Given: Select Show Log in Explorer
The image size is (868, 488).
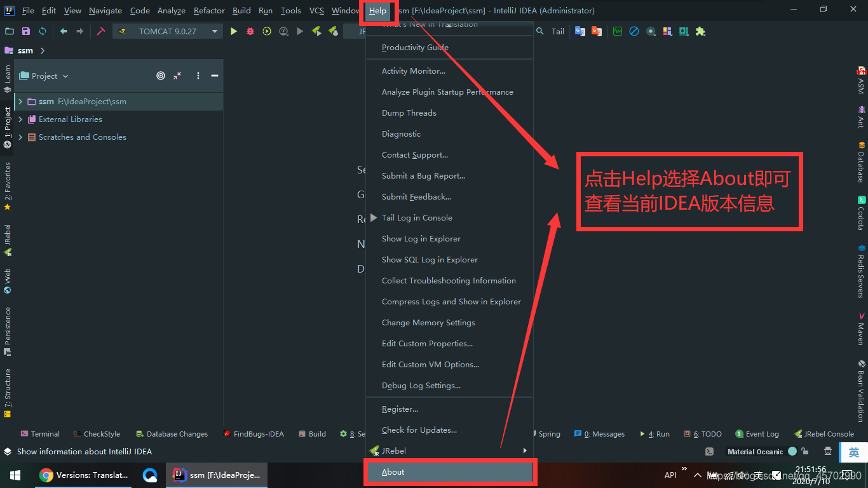Looking at the screenshot, I should point(450,238).
